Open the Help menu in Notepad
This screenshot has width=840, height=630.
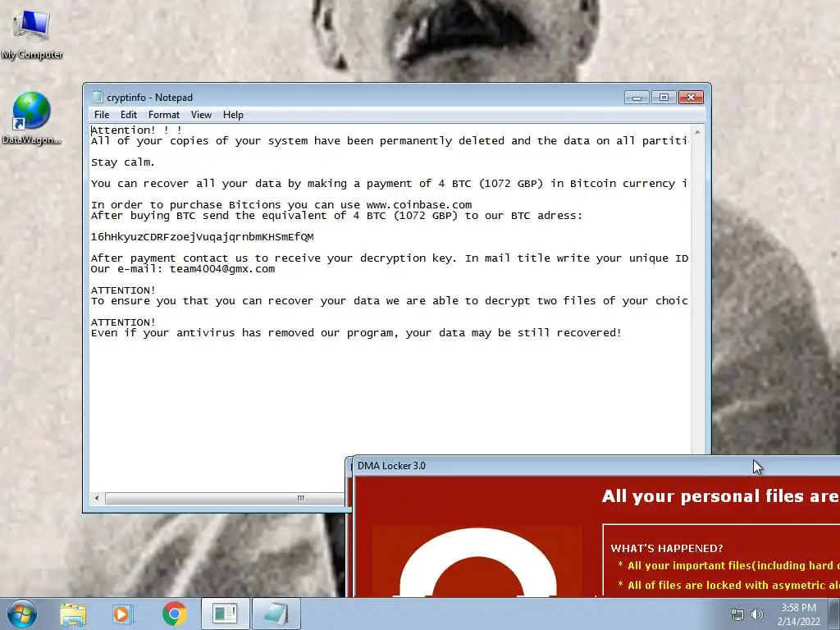click(x=233, y=115)
